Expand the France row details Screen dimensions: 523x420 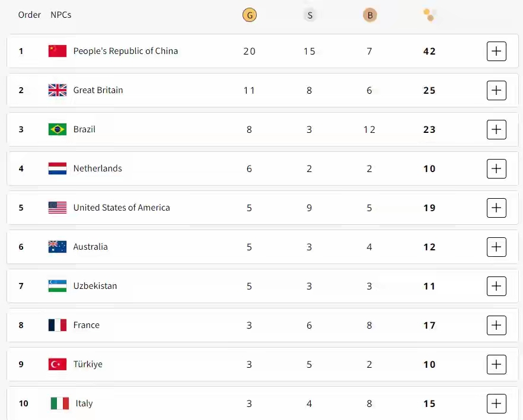point(496,325)
